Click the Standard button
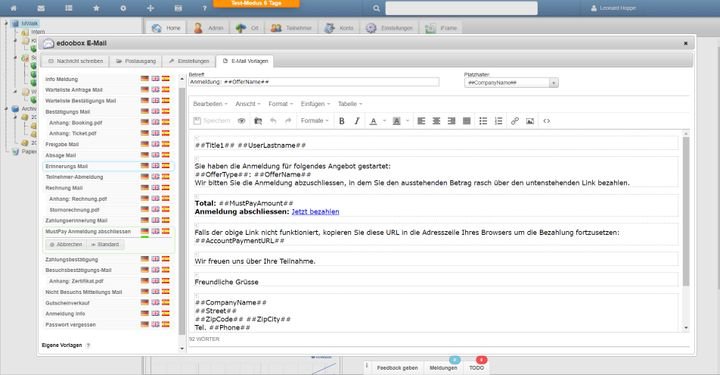The height and width of the screenshot is (375, 720). pyautogui.click(x=105, y=245)
